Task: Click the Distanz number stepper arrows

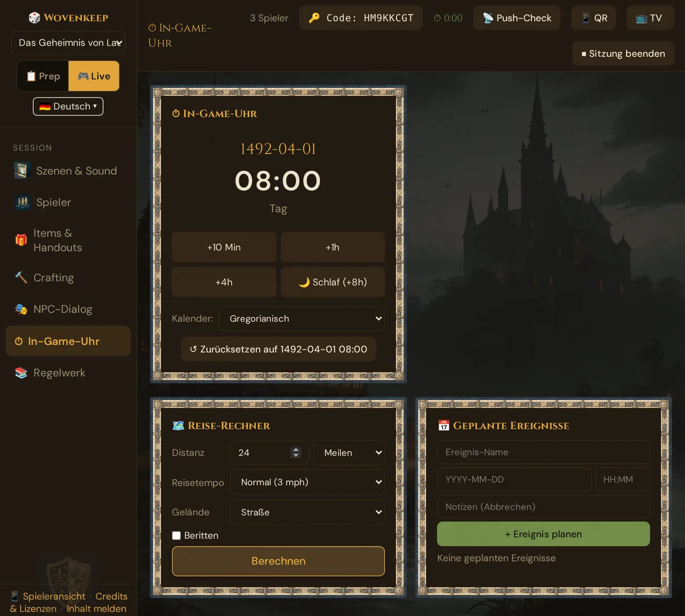Action: (296, 453)
